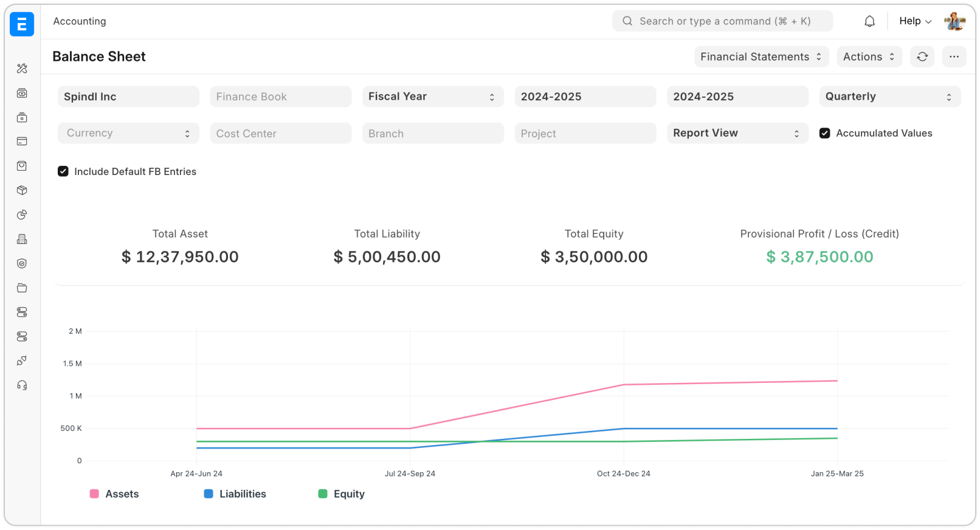This screenshot has height=530, width=980.
Task: Open the Quarterly periodicity dropdown
Action: (889, 97)
